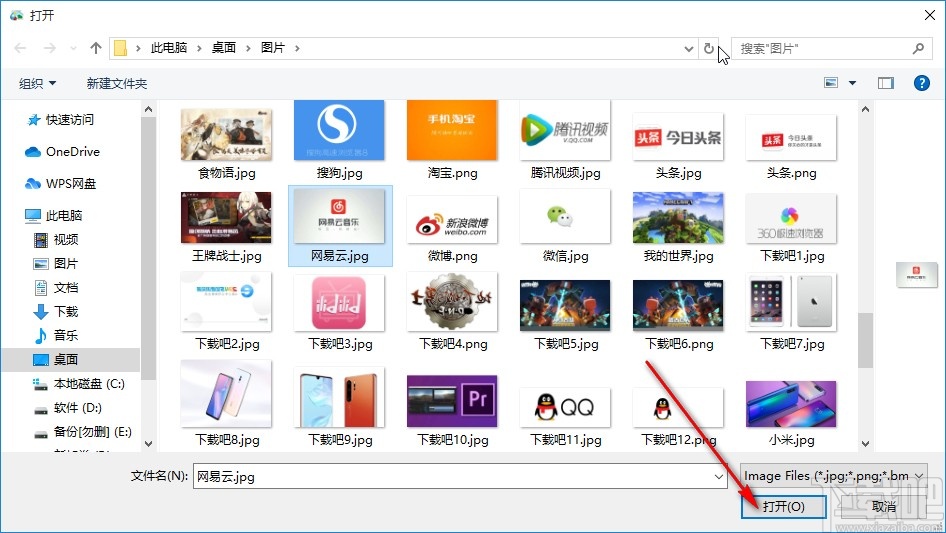The image size is (946, 533).
Task: Click the forward navigation arrow
Action: pos(49,48)
